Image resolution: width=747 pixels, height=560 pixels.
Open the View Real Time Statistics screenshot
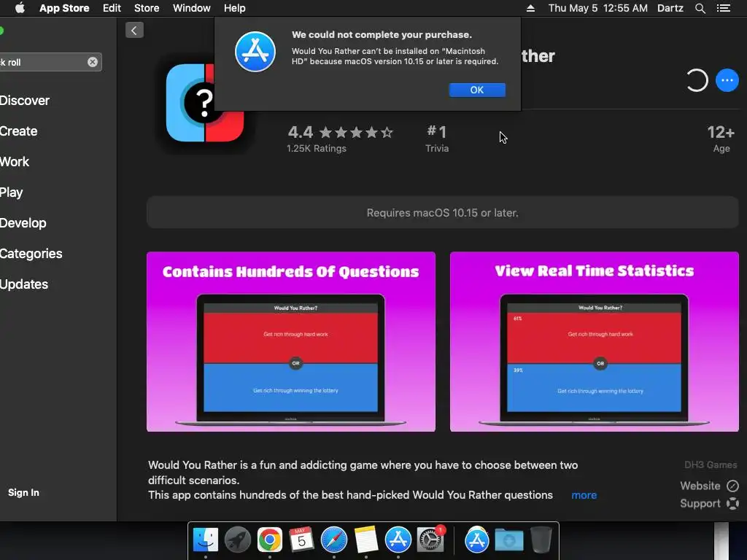click(594, 341)
